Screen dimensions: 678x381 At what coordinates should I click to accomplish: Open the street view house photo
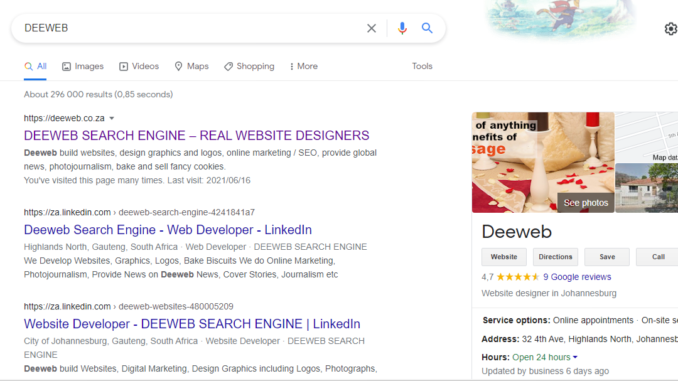coord(646,188)
